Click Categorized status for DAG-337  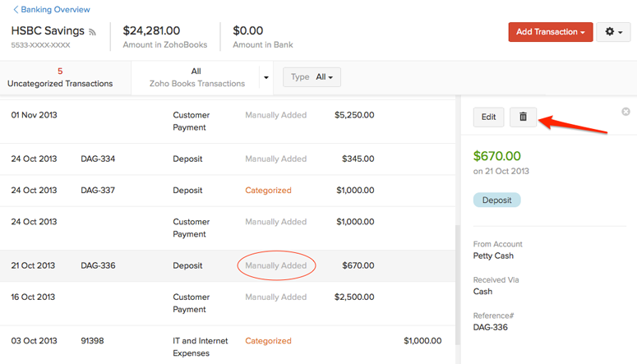(x=268, y=190)
